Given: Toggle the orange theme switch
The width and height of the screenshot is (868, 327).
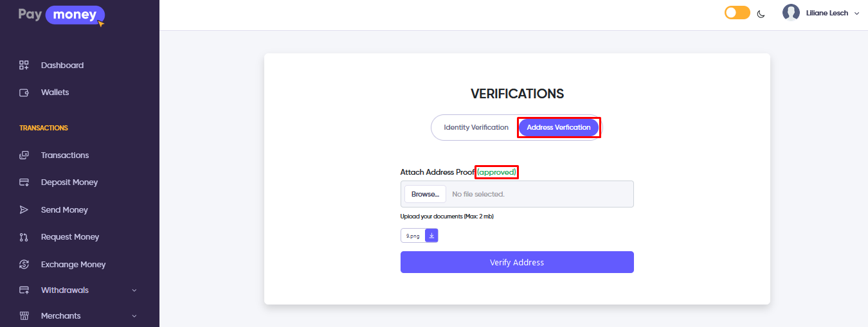Looking at the screenshot, I should [737, 13].
